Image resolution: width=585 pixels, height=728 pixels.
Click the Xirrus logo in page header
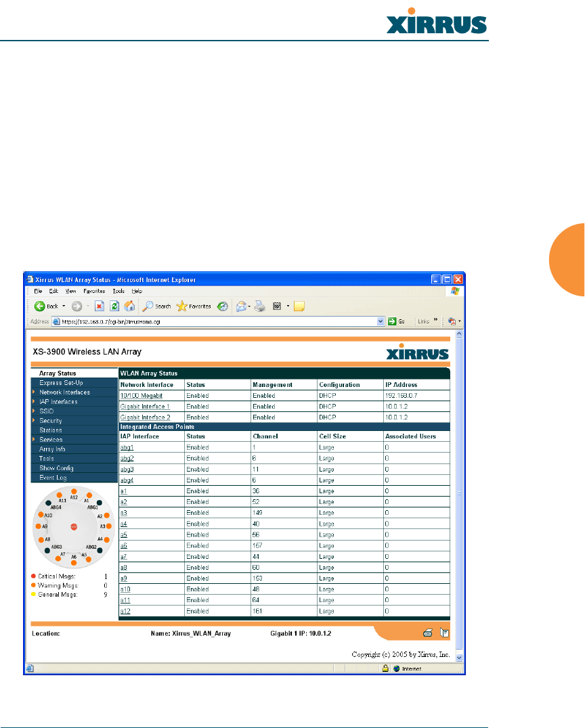tap(417, 351)
